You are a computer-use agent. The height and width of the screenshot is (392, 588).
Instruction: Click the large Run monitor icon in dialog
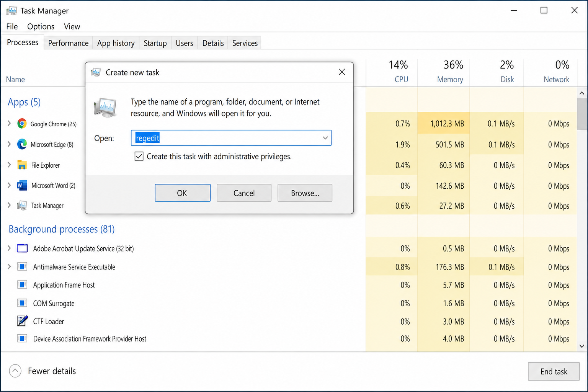click(x=105, y=108)
